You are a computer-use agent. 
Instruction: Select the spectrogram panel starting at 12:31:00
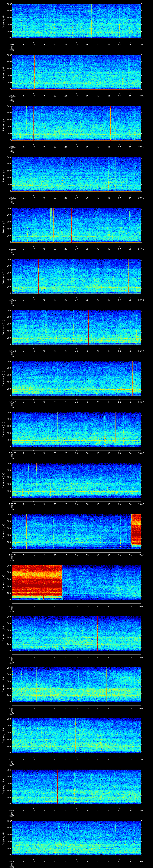coord(76,786)
